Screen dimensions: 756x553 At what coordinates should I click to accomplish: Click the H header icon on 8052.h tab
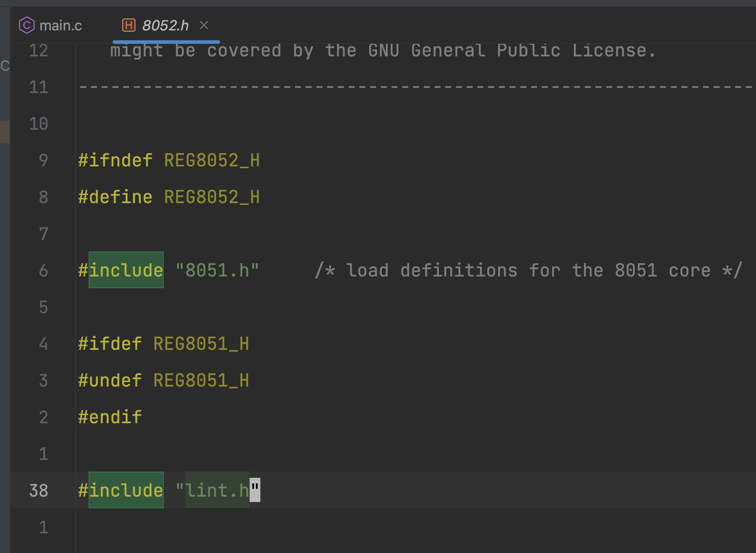pyautogui.click(x=129, y=25)
